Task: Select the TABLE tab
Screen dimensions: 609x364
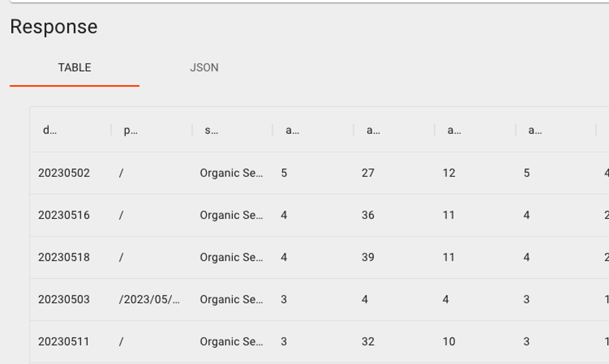Action: click(75, 67)
